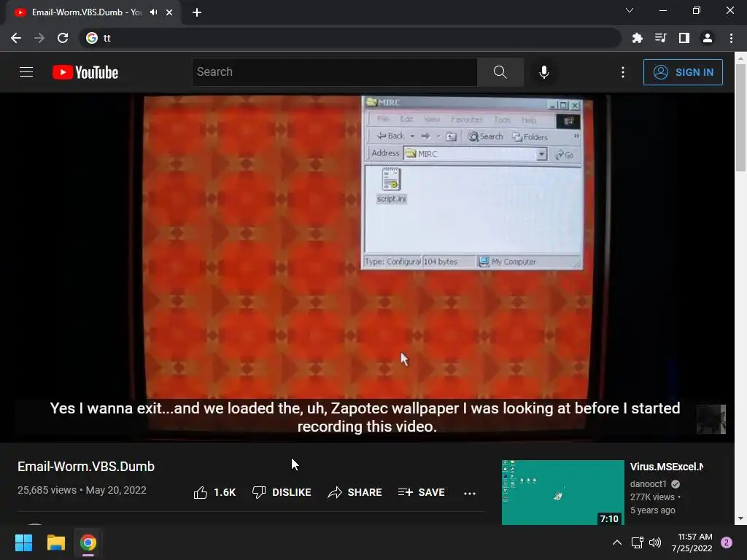Click the Chrome taskbar icon
This screenshot has height=560, width=747.
[88, 542]
